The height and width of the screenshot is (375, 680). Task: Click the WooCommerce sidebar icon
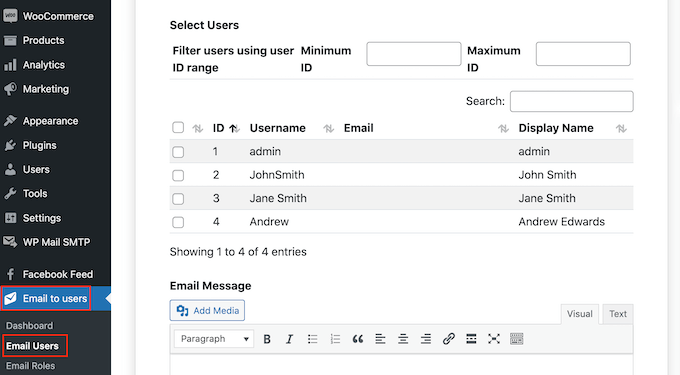point(10,16)
